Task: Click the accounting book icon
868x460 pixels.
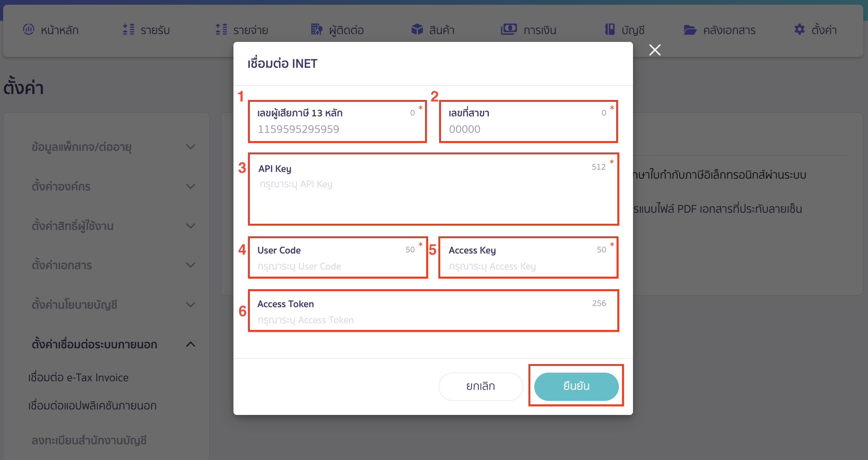Action: click(x=609, y=29)
